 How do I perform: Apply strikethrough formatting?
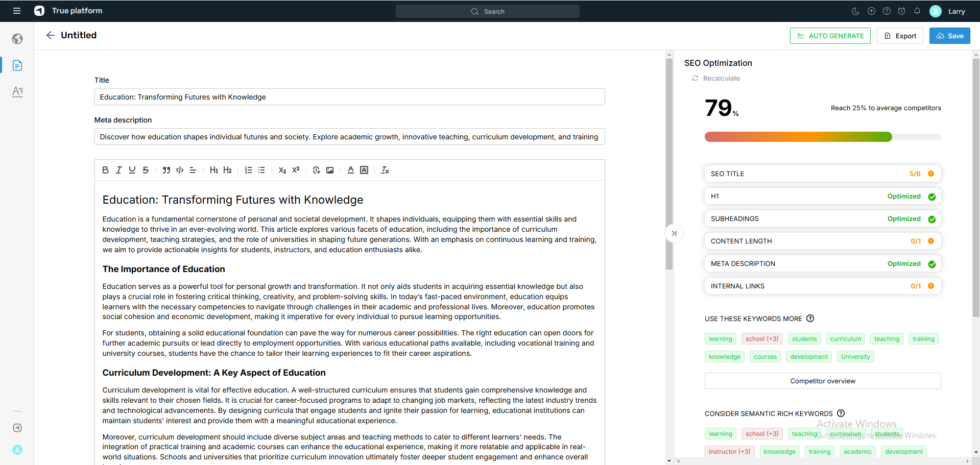tap(146, 170)
